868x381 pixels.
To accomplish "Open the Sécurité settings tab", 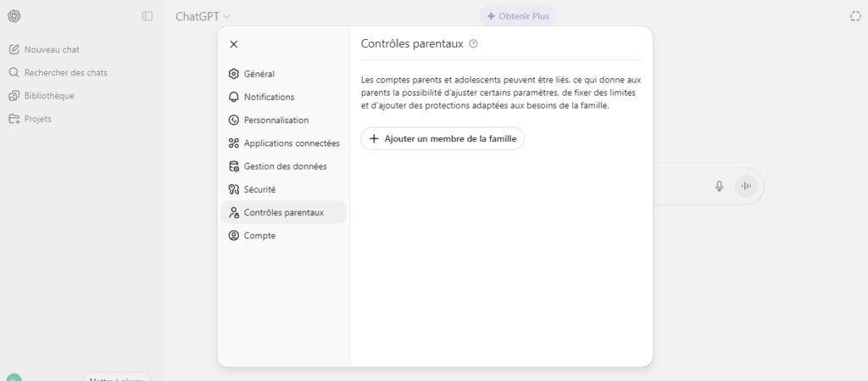I will (x=259, y=189).
